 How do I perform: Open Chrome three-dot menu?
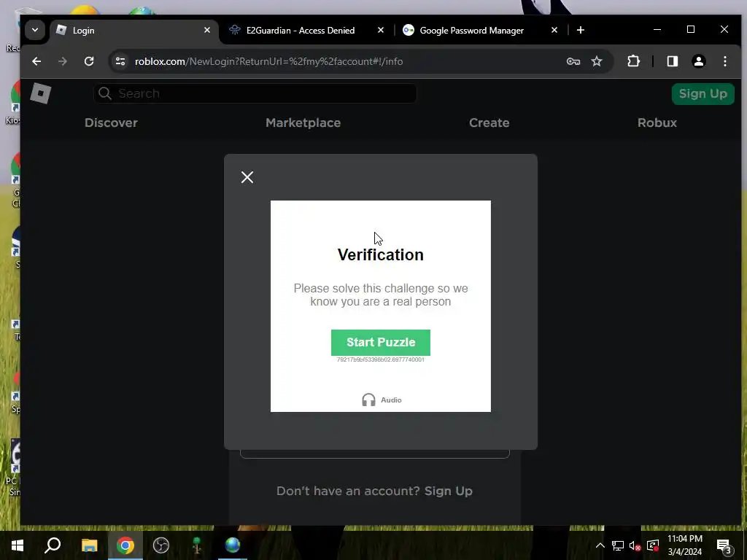(724, 61)
